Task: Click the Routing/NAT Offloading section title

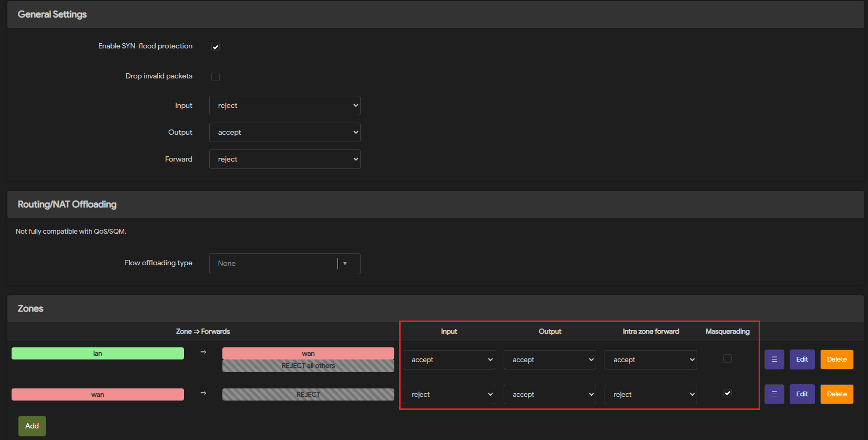Action: [67, 204]
